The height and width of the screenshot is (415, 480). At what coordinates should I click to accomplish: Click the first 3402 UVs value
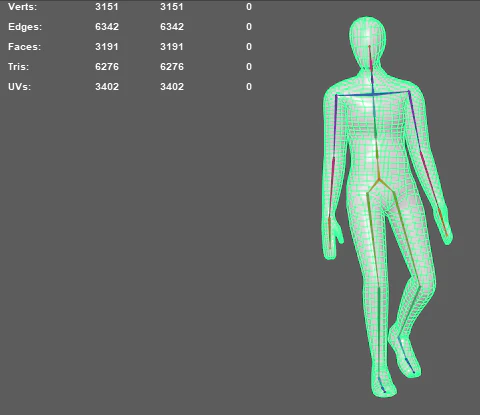[x=107, y=87]
